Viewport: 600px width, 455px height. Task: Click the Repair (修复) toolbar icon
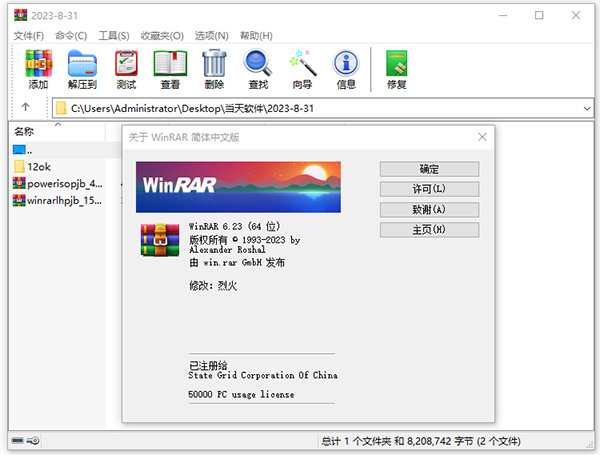point(396,68)
